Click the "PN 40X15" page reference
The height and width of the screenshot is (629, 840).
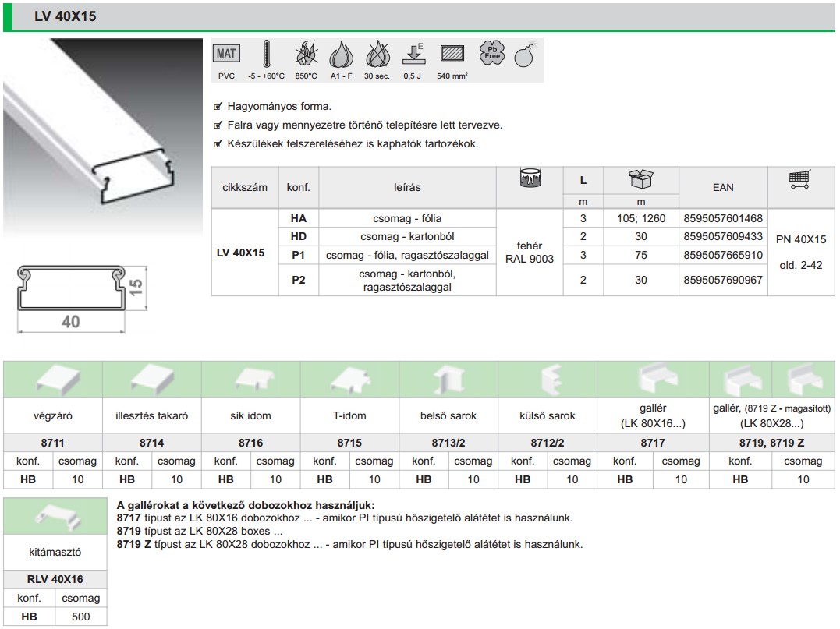pos(800,239)
